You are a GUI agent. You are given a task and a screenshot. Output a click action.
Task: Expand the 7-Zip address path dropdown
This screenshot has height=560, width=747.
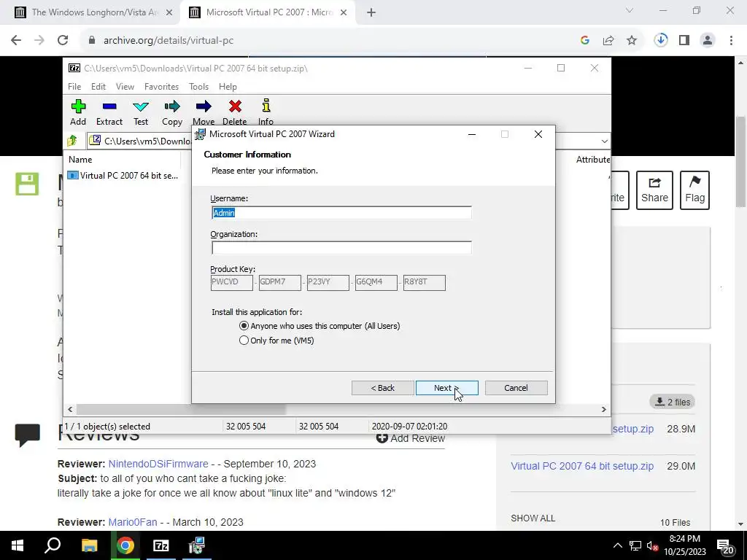604,141
